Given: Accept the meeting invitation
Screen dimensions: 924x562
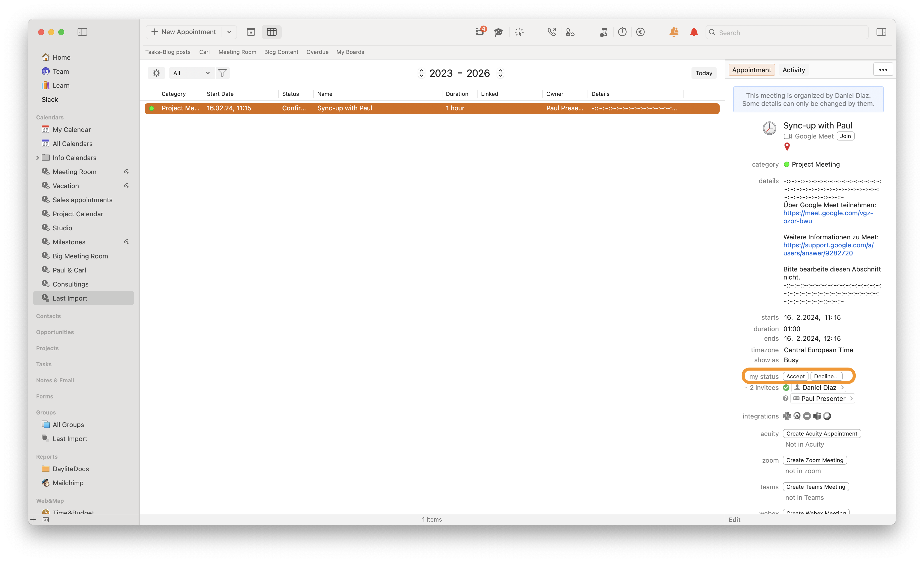Looking at the screenshot, I should (795, 376).
